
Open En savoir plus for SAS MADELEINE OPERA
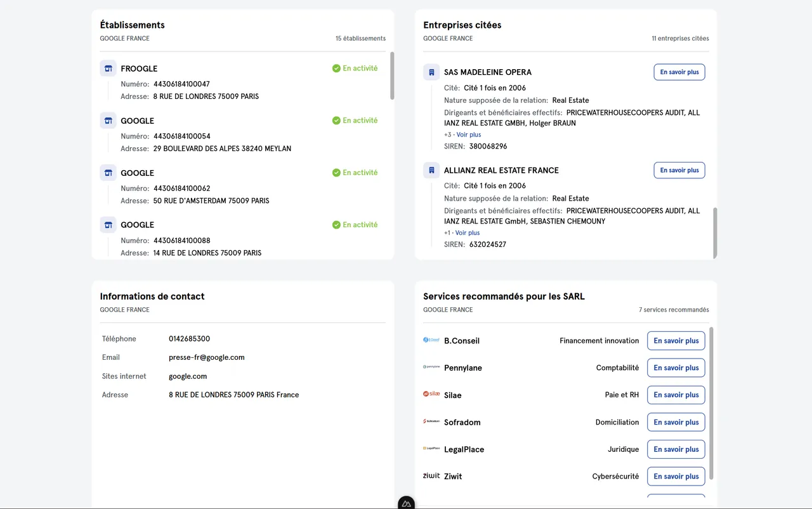(679, 72)
